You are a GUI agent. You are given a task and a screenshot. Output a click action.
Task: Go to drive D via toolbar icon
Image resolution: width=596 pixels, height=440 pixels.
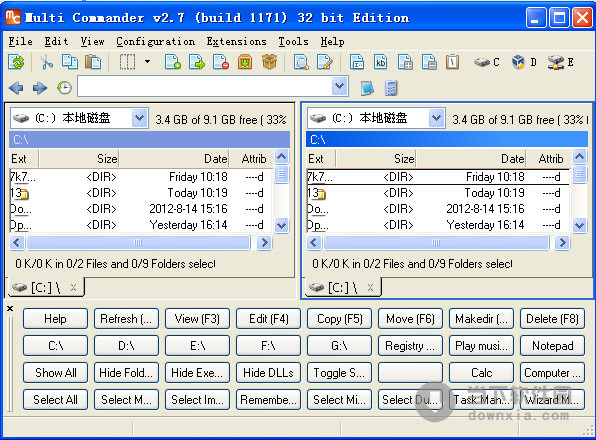524,62
